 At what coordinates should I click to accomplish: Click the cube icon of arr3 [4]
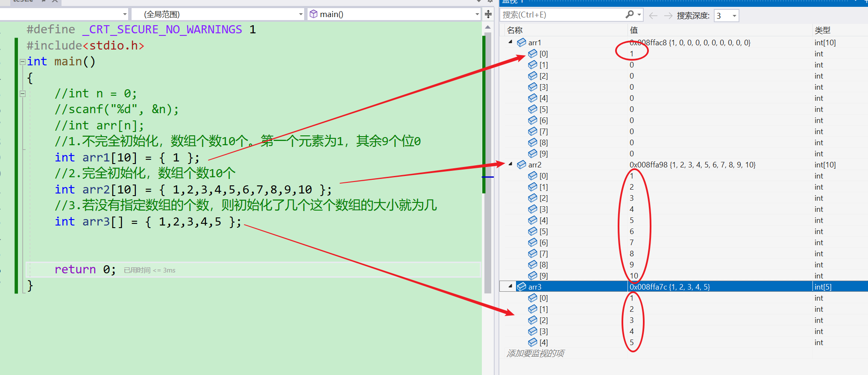click(x=533, y=342)
